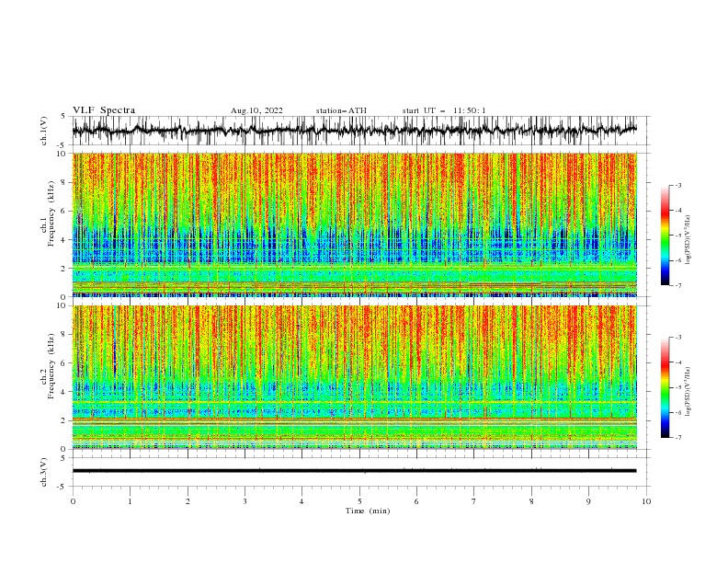Click the 'Time (min)' axis title

point(368,511)
